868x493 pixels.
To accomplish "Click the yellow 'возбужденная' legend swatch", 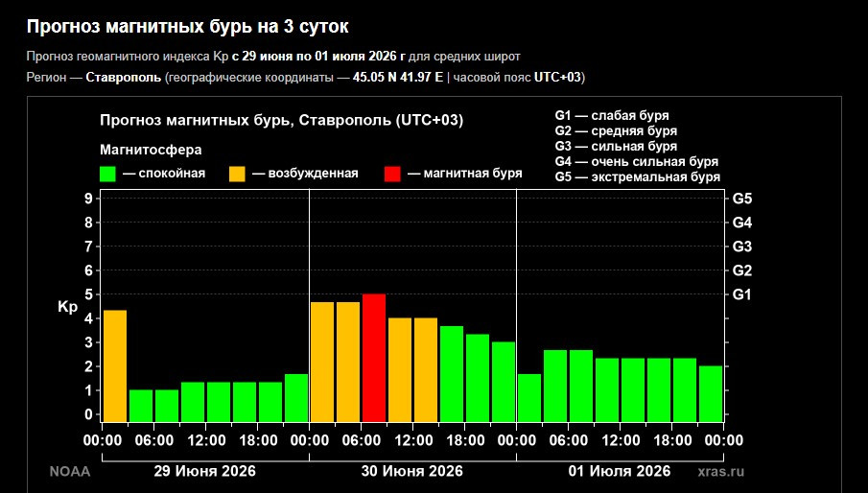I will 237,174.
